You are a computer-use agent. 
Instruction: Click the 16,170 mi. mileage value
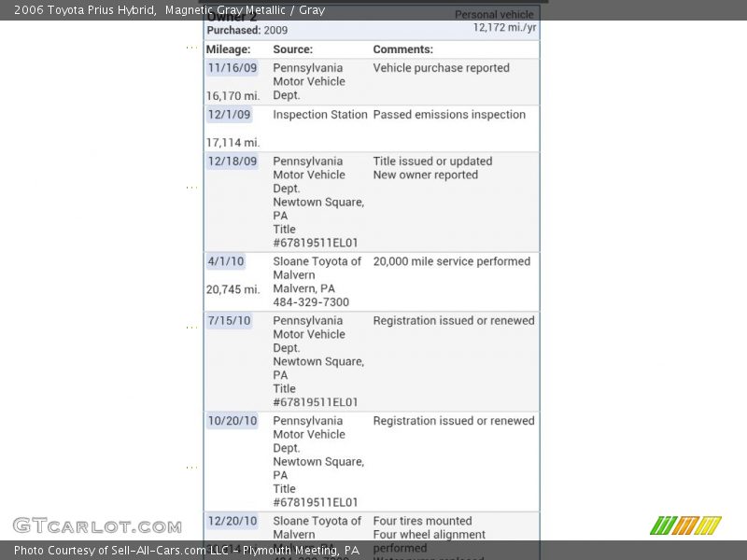pyautogui.click(x=233, y=96)
